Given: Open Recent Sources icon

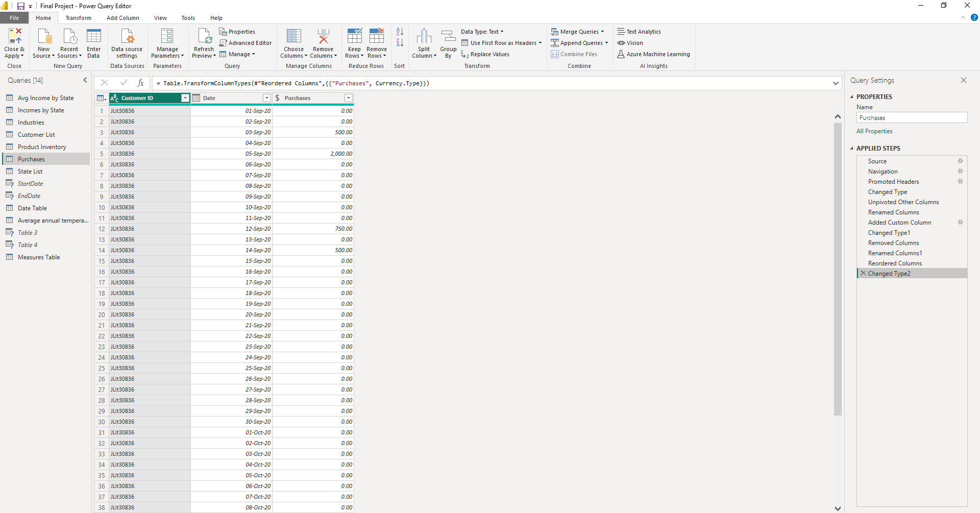Looking at the screenshot, I should point(69,36).
